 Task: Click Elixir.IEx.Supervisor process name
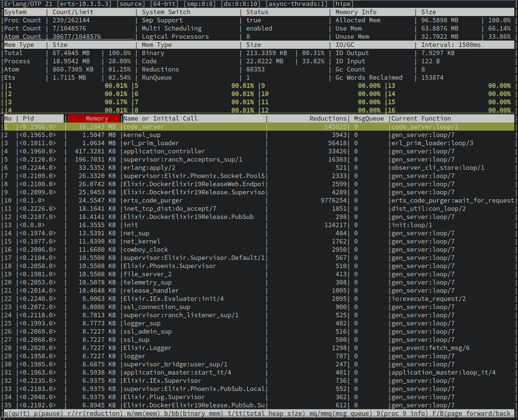click(x=162, y=381)
